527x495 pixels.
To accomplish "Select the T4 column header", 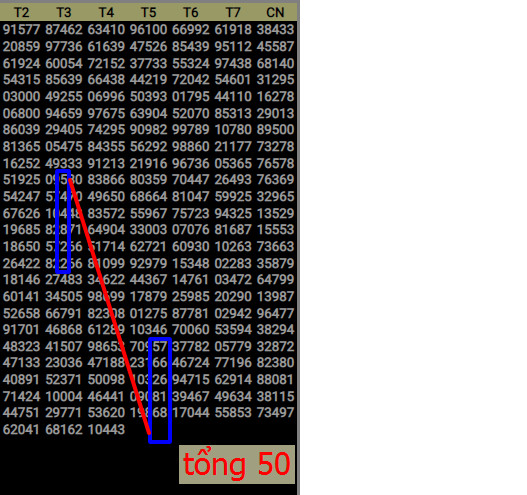I will (x=106, y=12).
